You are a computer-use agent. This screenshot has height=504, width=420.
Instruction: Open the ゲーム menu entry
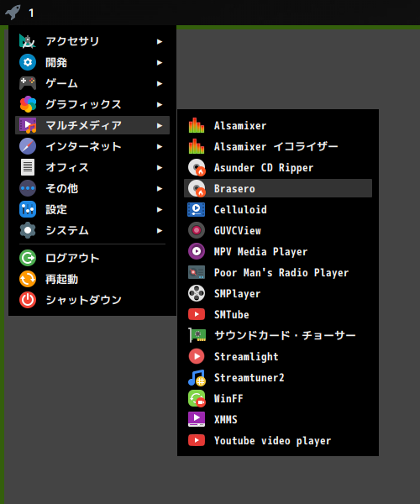point(92,83)
